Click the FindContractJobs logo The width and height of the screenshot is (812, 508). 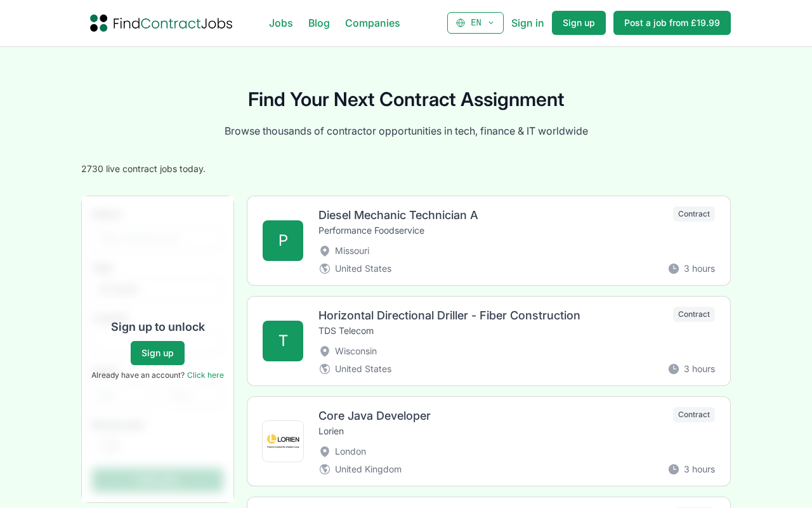pyautogui.click(x=161, y=23)
